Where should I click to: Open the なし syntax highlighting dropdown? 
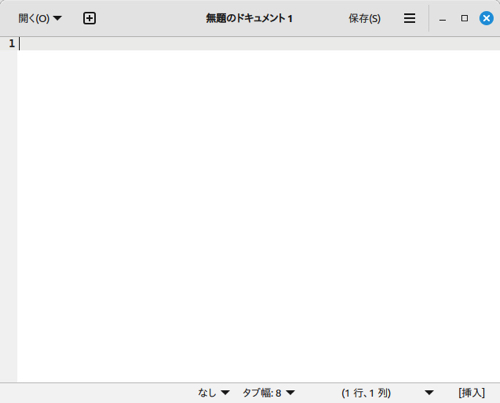[x=214, y=393]
